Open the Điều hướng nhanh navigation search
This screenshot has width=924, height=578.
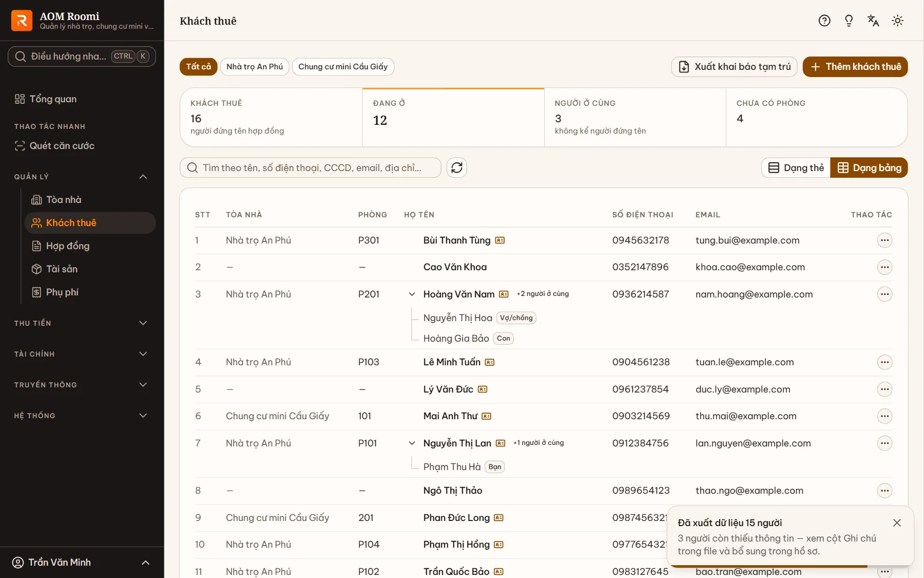click(x=82, y=57)
